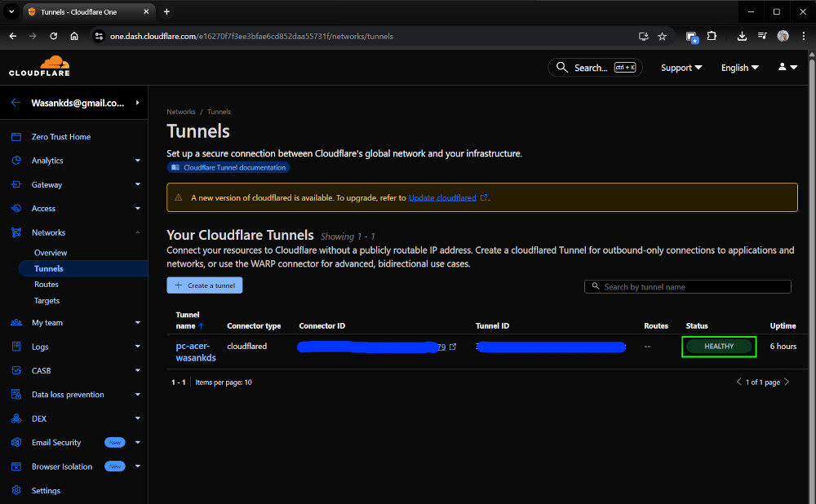
Task: Bookmark this page with star icon
Action: (x=662, y=36)
